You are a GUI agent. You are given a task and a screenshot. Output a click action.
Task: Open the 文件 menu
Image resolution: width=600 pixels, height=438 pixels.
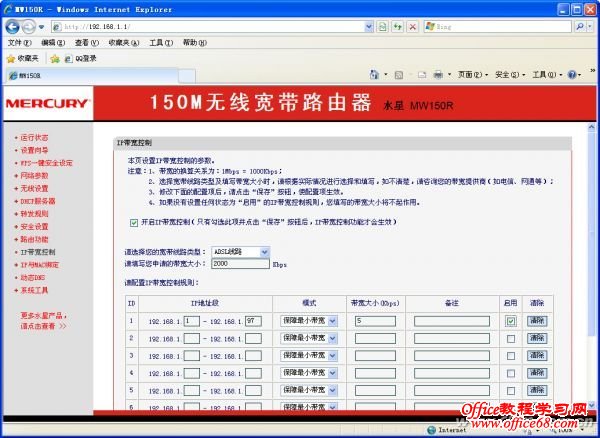click(x=19, y=43)
